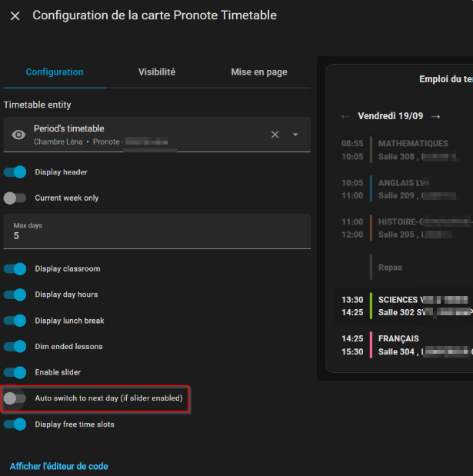The height and width of the screenshot is (476, 473).
Task: Enable Auto switch to next day
Action: 15,398
